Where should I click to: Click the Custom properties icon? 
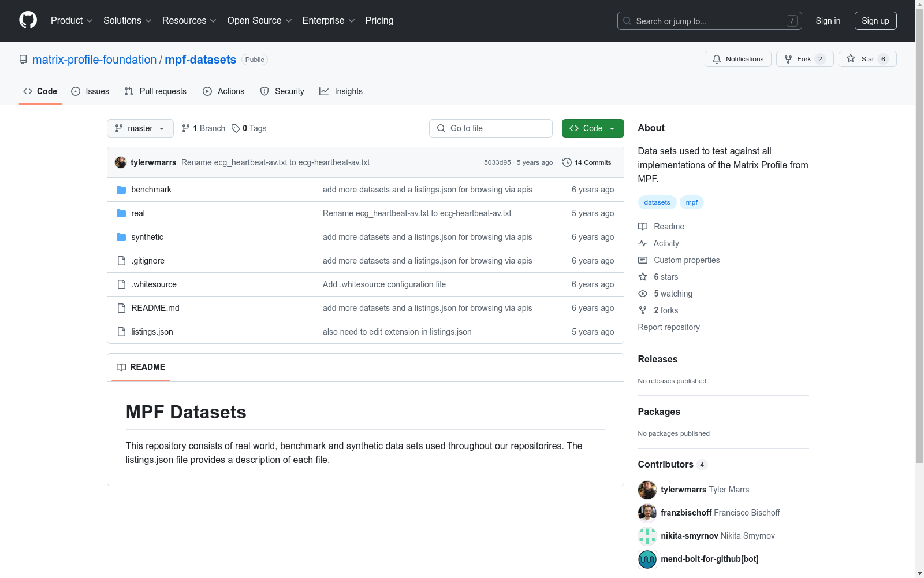(x=643, y=260)
